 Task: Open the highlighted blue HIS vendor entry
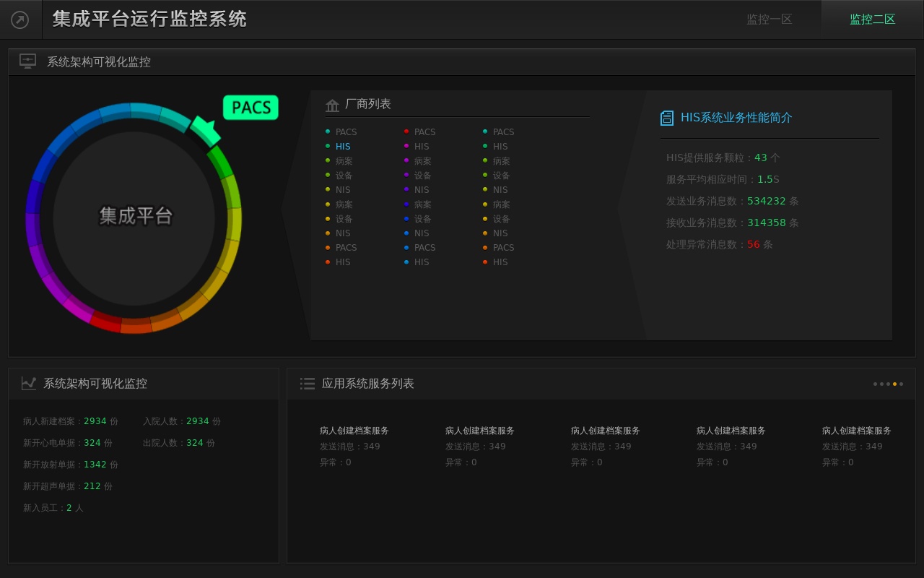coord(343,147)
